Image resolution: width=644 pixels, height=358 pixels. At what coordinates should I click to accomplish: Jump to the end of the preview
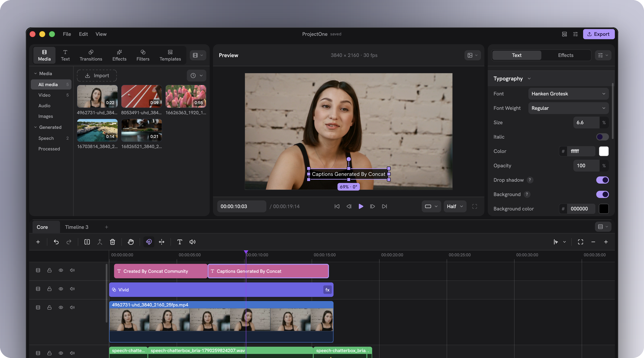pos(384,206)
